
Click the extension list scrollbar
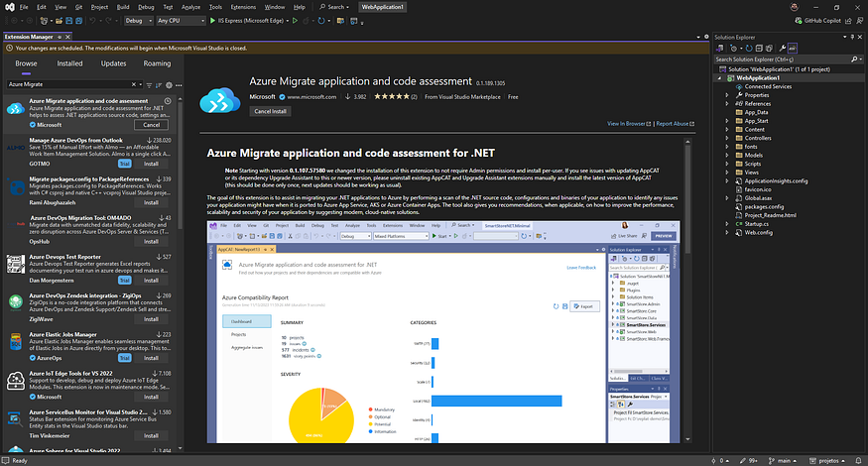(x=180, y=166)
